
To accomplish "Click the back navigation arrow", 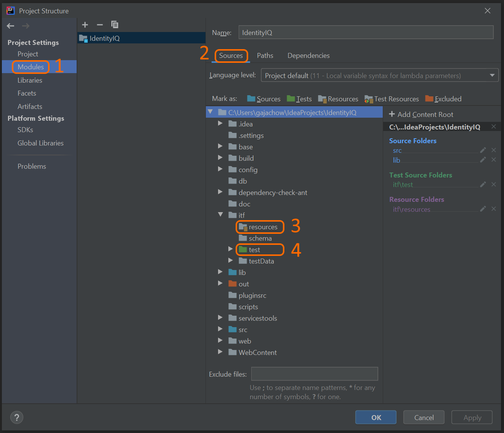I will 11,26.
